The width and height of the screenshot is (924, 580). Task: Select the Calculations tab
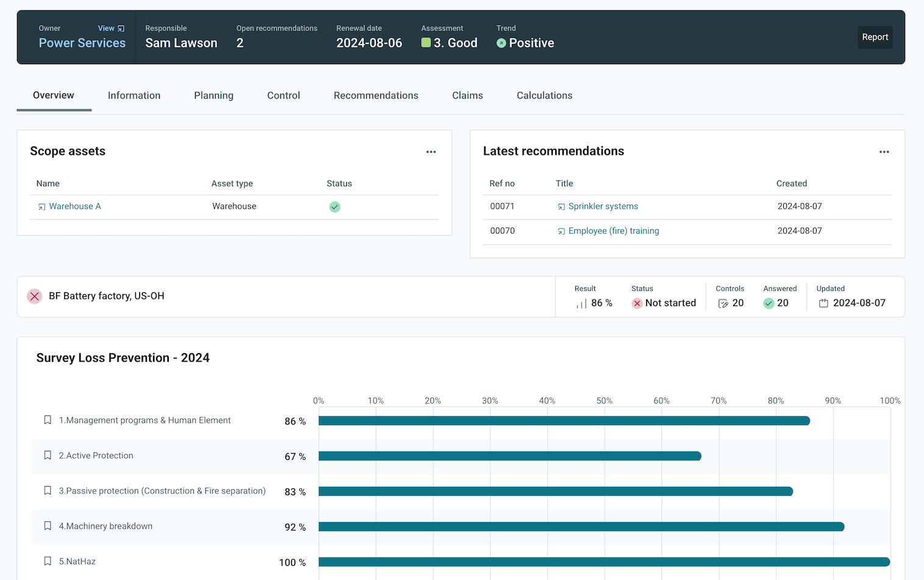[x=544, y=96]
